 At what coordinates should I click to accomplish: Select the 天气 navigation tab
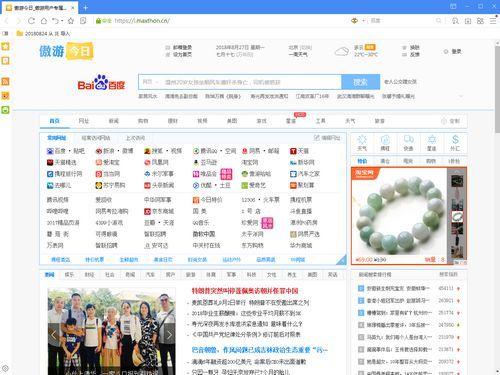tap(350, 121)
